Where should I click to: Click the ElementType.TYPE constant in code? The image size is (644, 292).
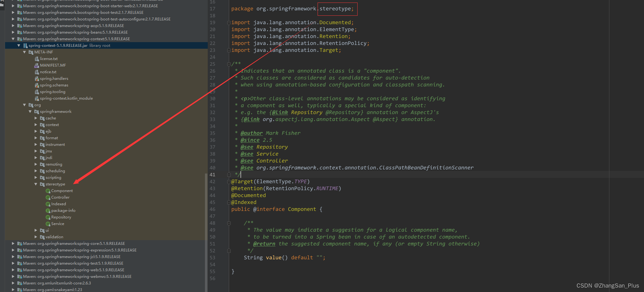click(x=301, y=182)
